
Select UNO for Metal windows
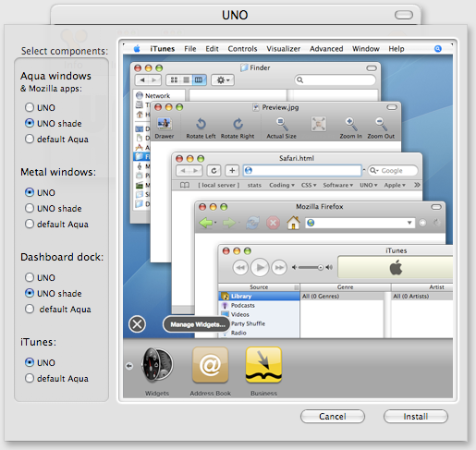point(30,192)
